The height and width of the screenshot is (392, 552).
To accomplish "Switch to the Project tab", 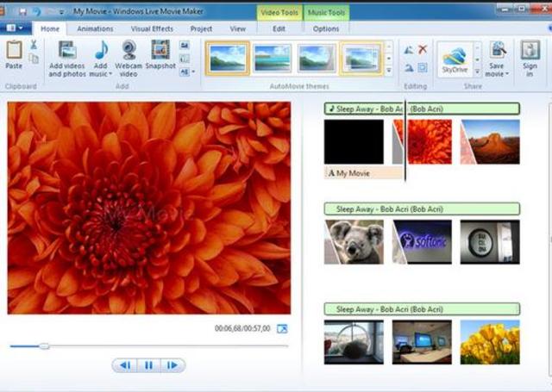I will 201,28.
